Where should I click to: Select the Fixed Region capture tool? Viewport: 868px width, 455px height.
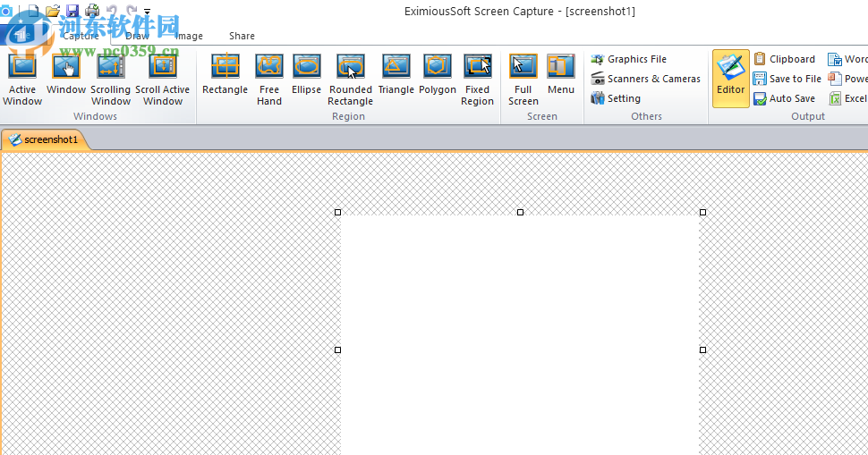click(477, 80)
